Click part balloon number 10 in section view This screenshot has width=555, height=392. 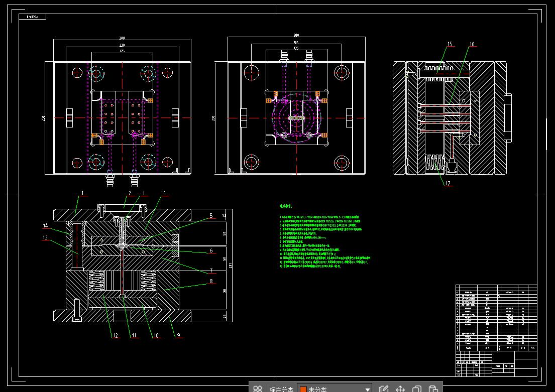156,335
